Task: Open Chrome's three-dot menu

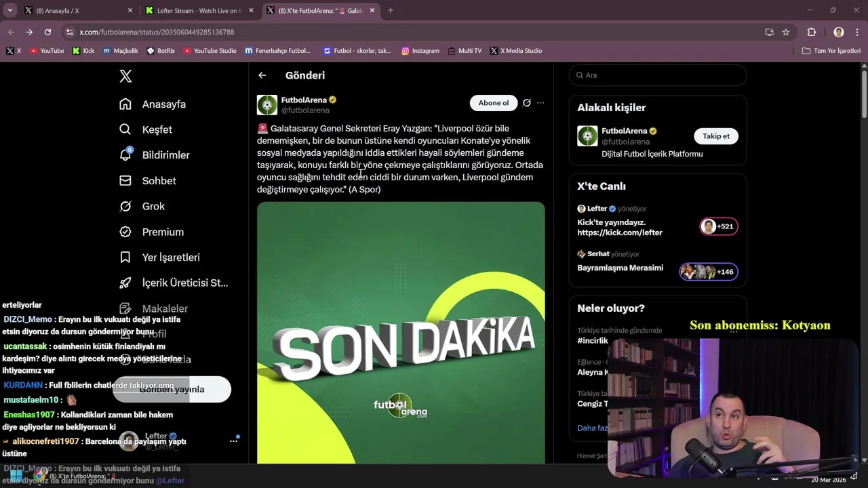Action: click(x=857, y=32)
